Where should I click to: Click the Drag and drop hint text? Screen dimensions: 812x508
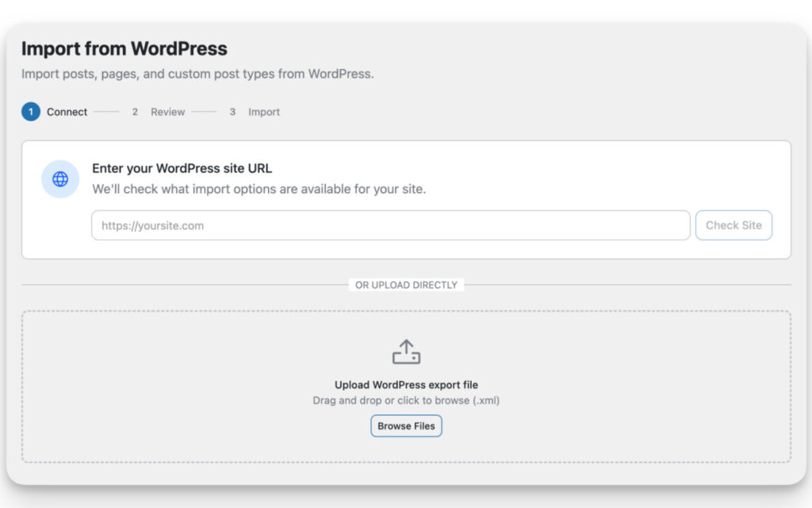coord(406,400)
